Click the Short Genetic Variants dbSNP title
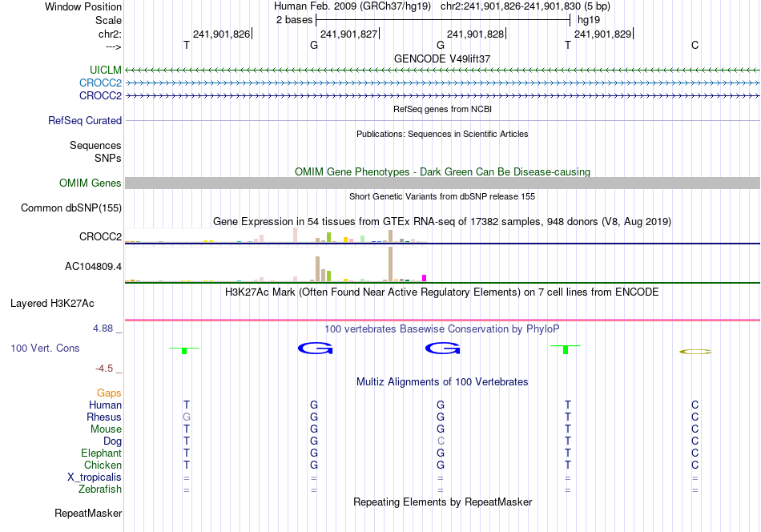The height and width of the screenshot is (532, 761). pyautogui.click(x=442, y=196)
